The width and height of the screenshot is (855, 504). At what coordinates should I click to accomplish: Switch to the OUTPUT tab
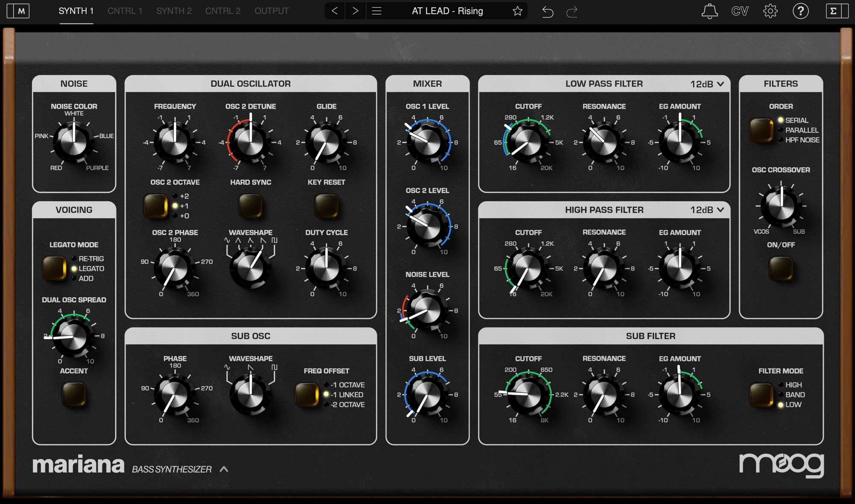point(271,11)
